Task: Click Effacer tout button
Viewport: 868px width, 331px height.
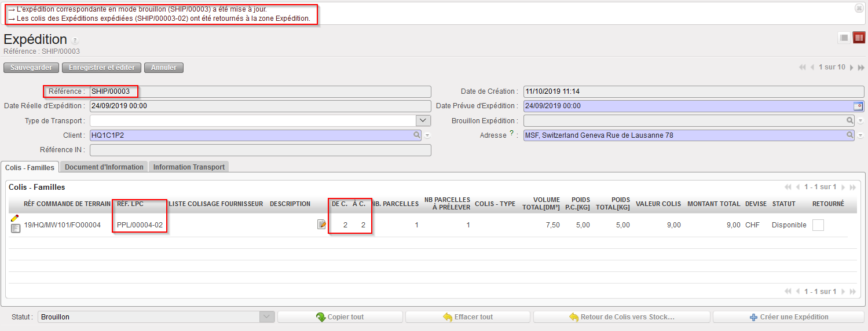Action: [x=468, y=317]
